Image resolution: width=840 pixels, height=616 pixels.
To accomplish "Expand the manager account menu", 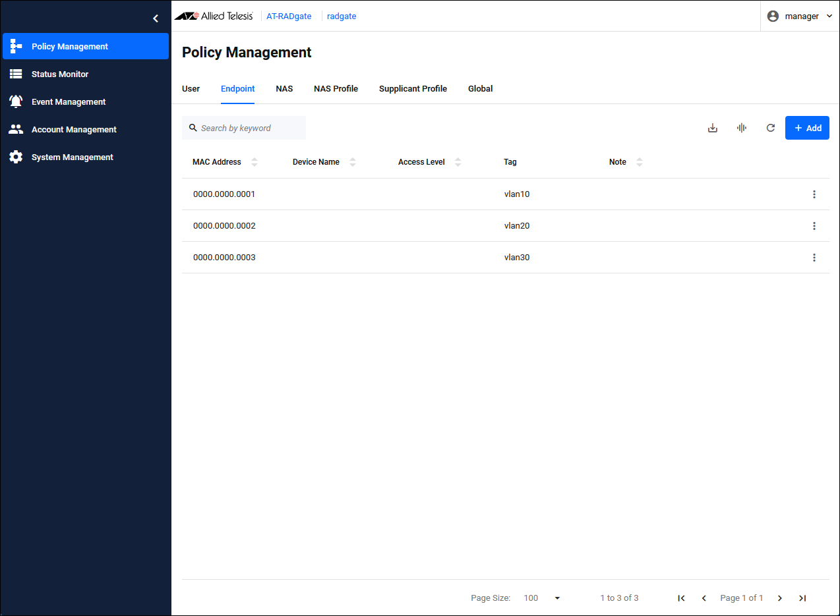I will click(800, 16).
